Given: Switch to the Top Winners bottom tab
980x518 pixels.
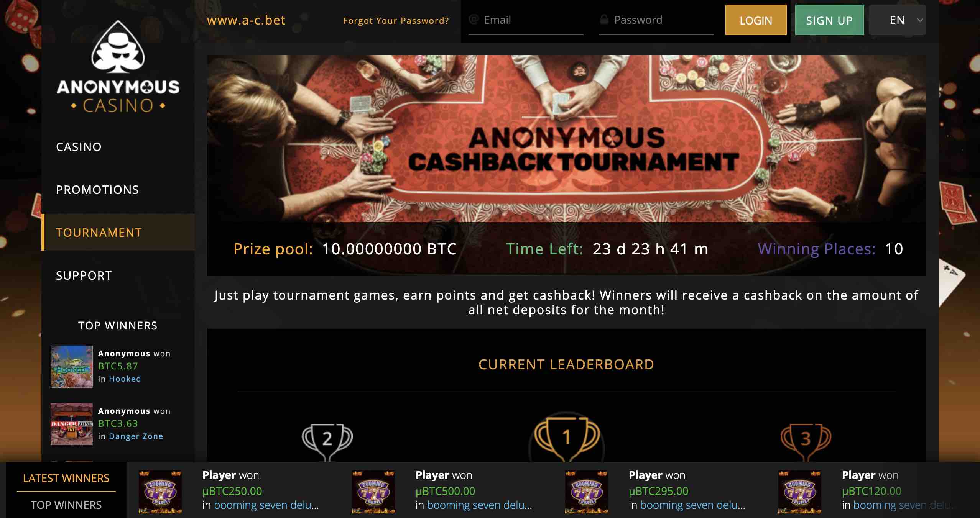Looking at the screenshot, I should (x=66, y=505).
